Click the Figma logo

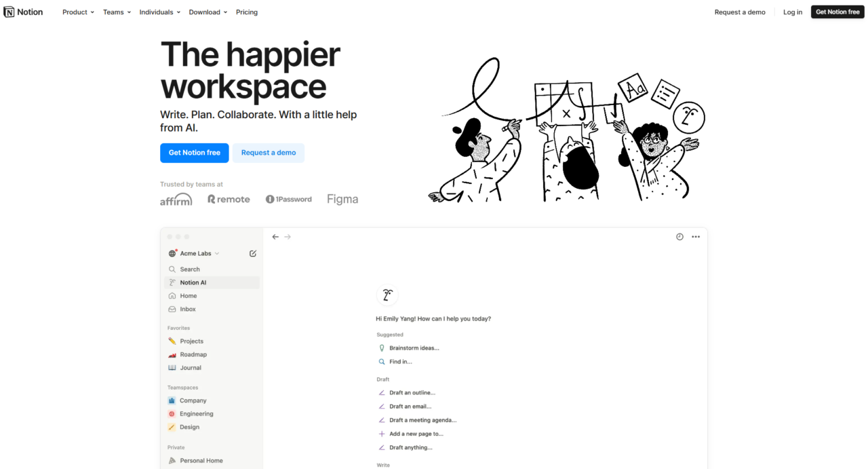(342, 200)
